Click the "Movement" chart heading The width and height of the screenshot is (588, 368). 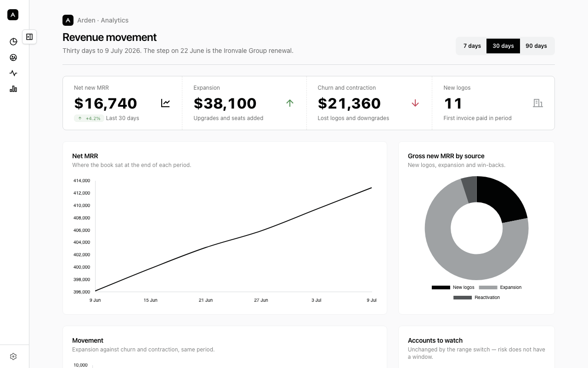pyautogui.click(x=88, y=340)
